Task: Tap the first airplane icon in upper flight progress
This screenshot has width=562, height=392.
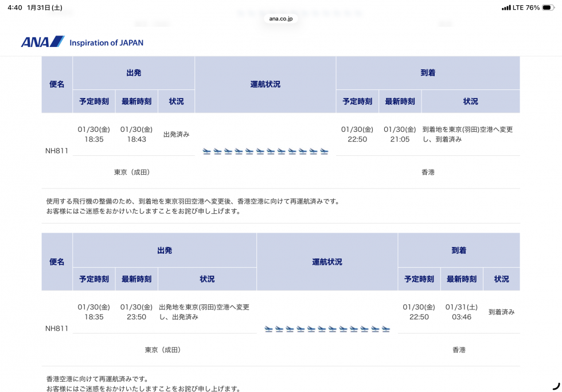Action: pyautogui.click(x=207, y=151)
